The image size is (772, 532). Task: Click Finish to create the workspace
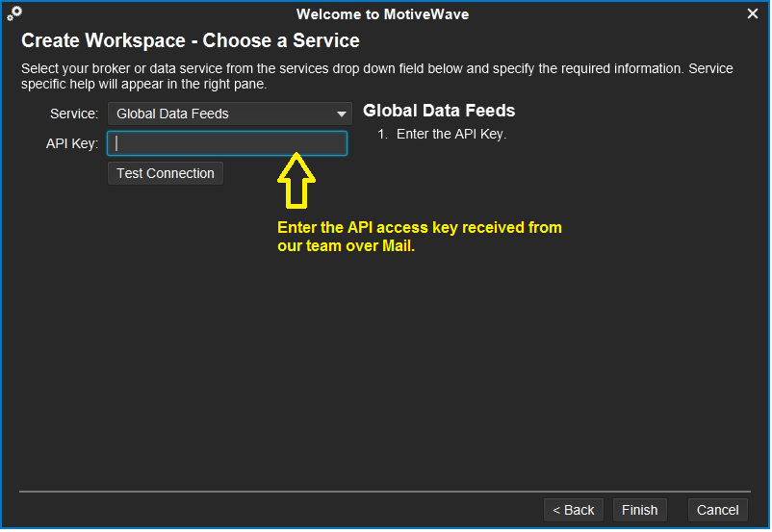[x=639, y=510]
